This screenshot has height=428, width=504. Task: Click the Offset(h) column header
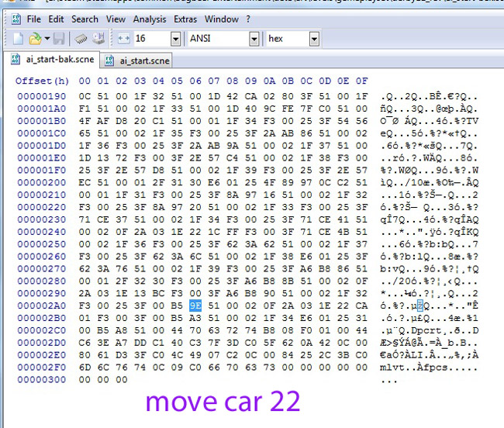42,81
